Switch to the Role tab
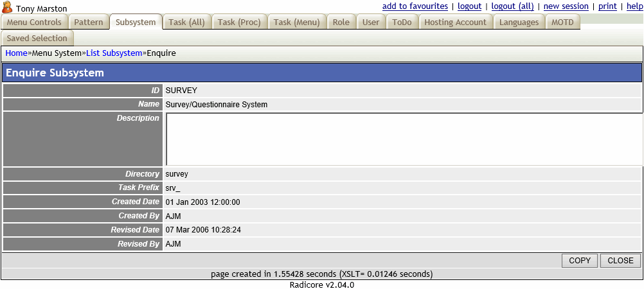The image size is (644, 289). 341,22
